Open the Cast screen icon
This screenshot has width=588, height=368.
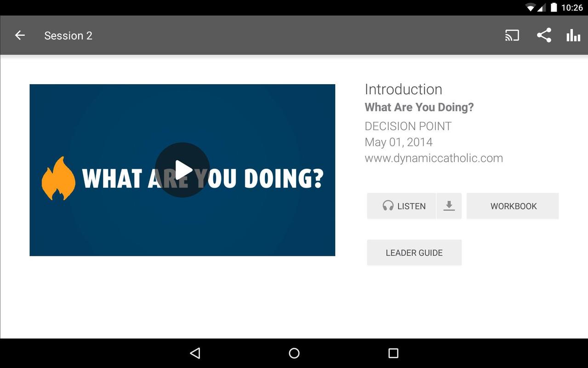pyautogui.click(x=512, y=35)
